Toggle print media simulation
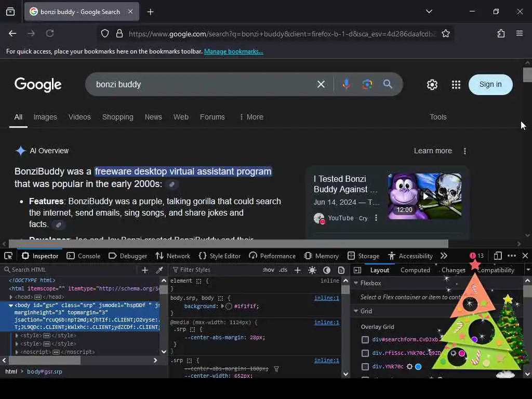 coord(341,270)
